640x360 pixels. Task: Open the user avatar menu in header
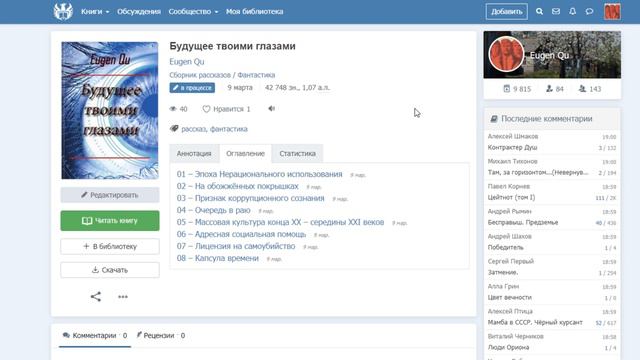coord(612,11)
